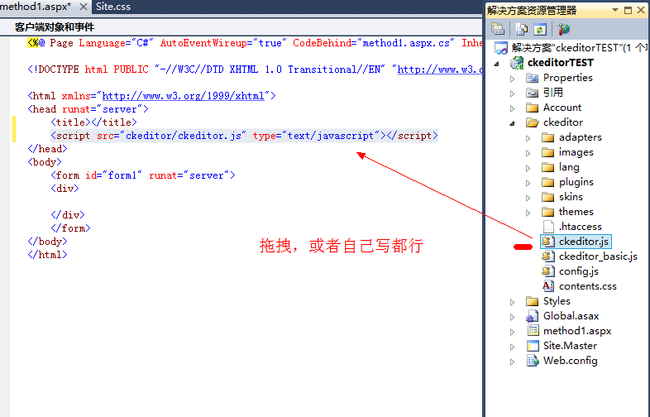Collapse the ckeditorTEST project node
This screenshot has width=650, height=417.
(497, 63)
